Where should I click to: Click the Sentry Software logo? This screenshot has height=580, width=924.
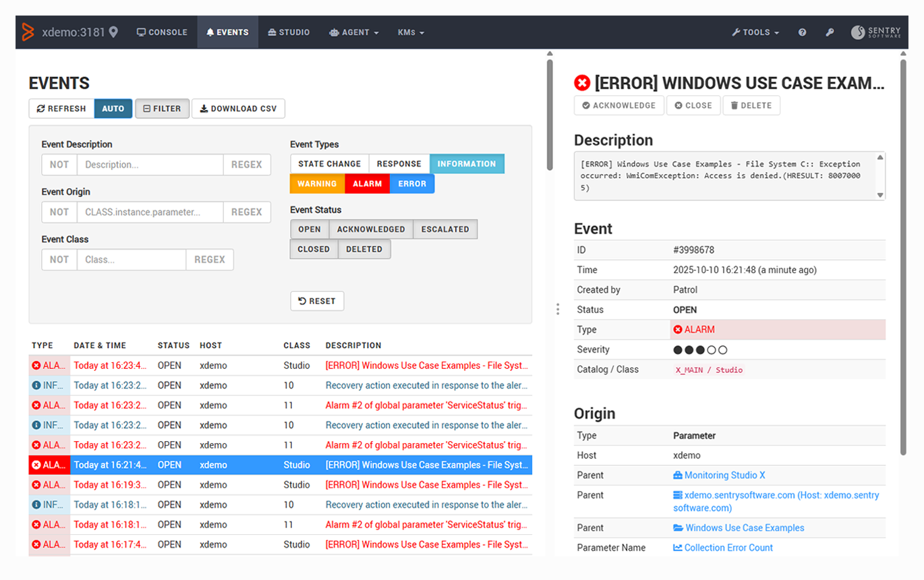point(875,32)
